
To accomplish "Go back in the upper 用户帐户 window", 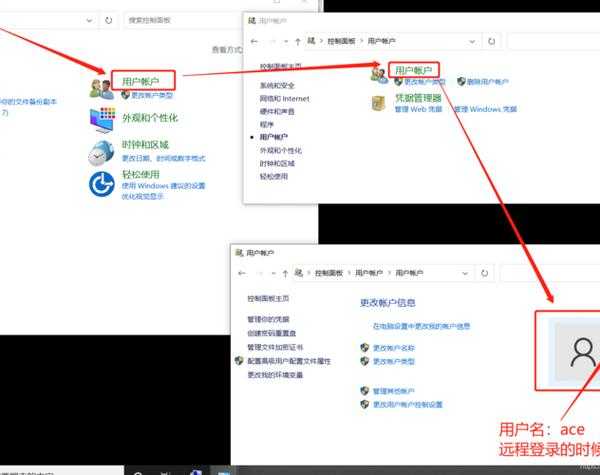I will [254, 41].
